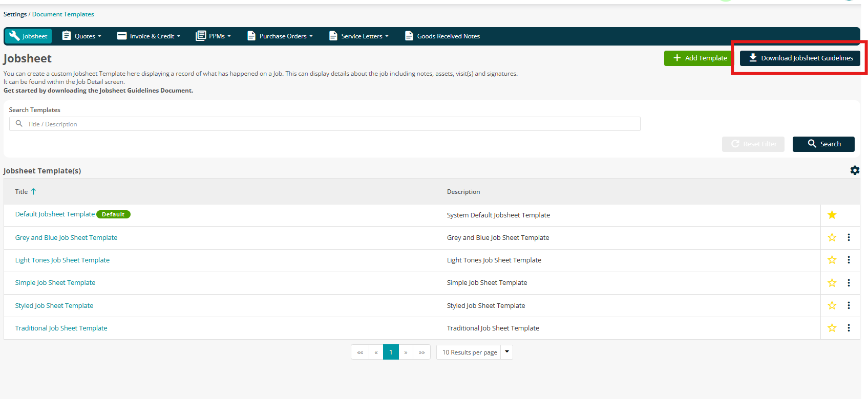868x399 pixels.
Task: Click the Search button
Action: 823,144
